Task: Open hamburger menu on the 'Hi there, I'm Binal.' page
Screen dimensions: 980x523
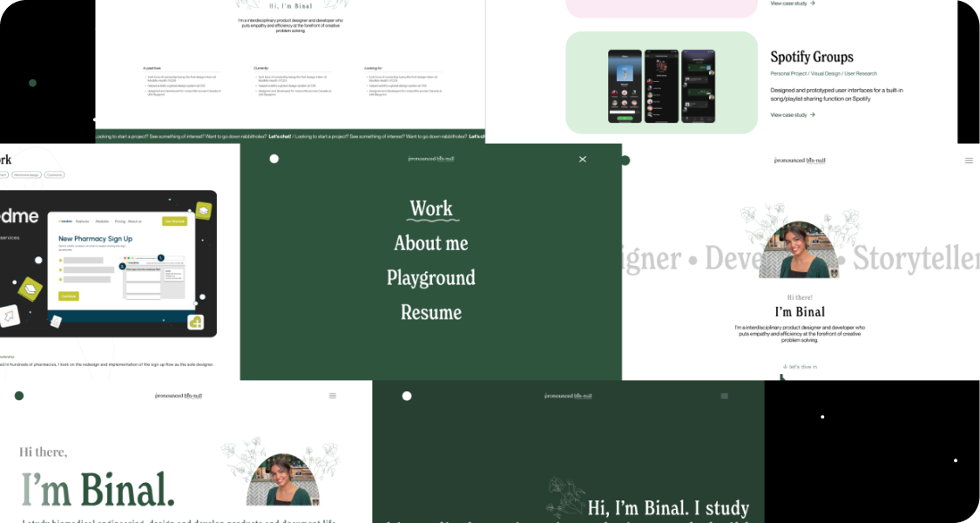Action: point(333,396)
